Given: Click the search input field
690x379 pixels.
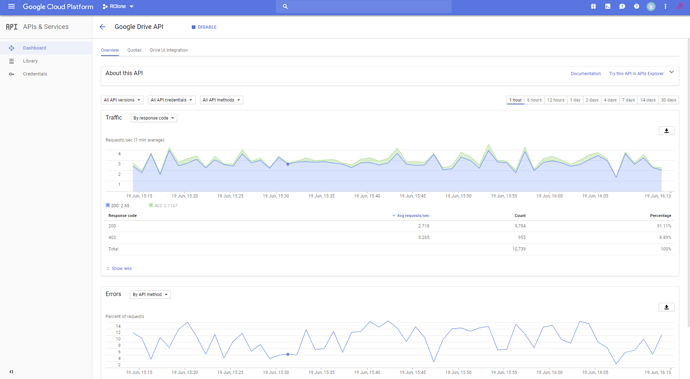Looking at the screenshot, I should coord(364,7).
